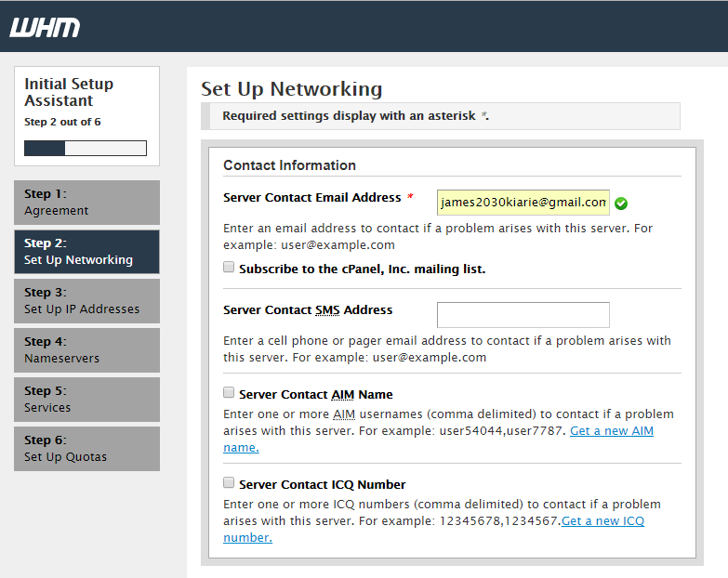The width and height of the screenshot is (728, 578).
Task: Click the WHM logo
Action: click(45, 27)
